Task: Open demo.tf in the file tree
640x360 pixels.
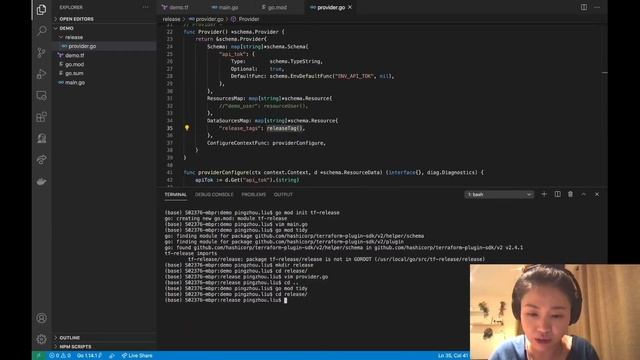Action: click(x=74, y=55)
